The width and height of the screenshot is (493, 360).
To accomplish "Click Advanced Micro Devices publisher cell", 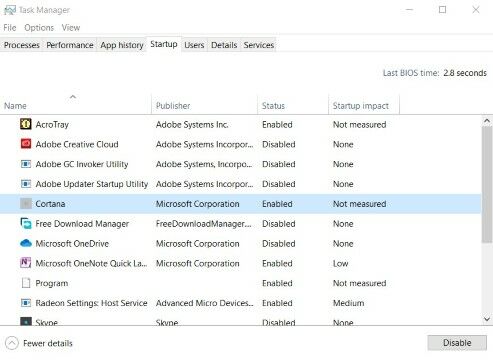I will coord(205,303).
